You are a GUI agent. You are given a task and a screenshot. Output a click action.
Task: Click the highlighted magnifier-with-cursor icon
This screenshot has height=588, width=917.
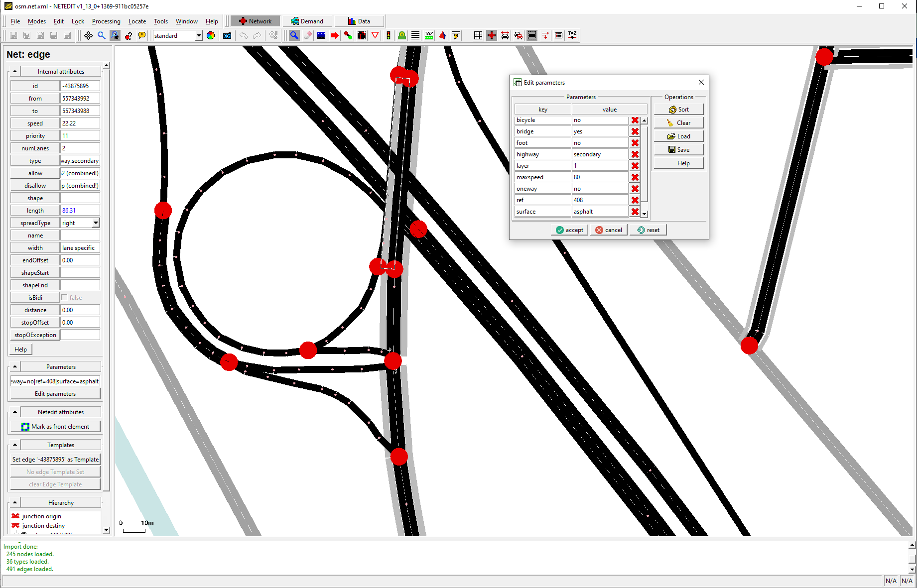click(115, 35)
